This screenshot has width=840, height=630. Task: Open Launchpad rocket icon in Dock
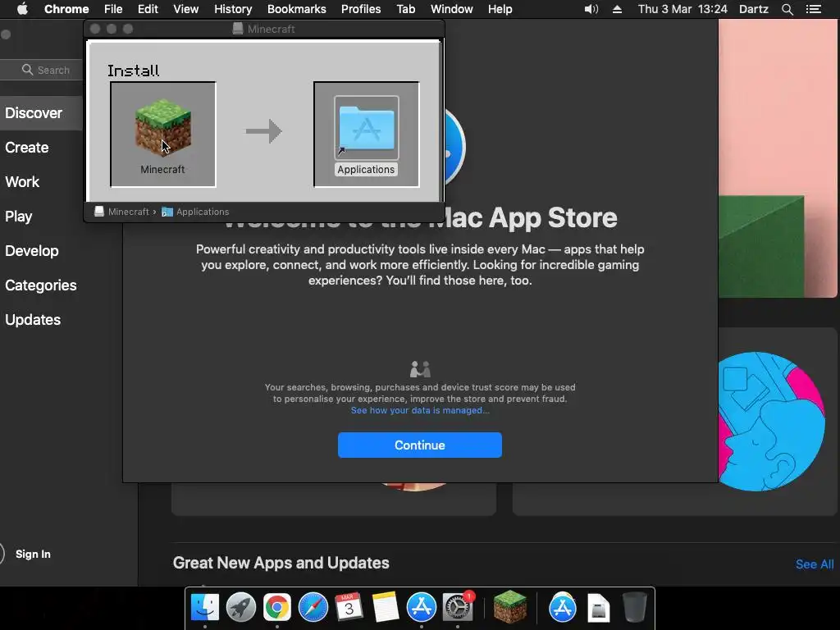241,608
